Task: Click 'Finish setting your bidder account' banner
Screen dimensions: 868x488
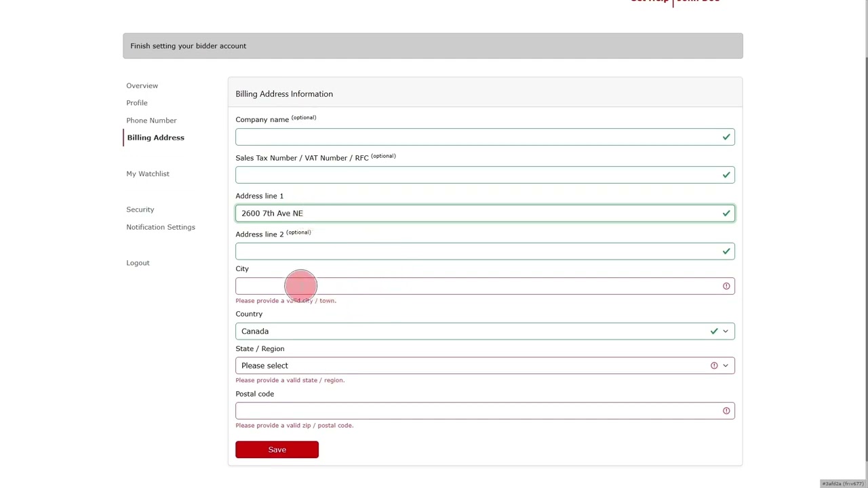Action: 433,45
